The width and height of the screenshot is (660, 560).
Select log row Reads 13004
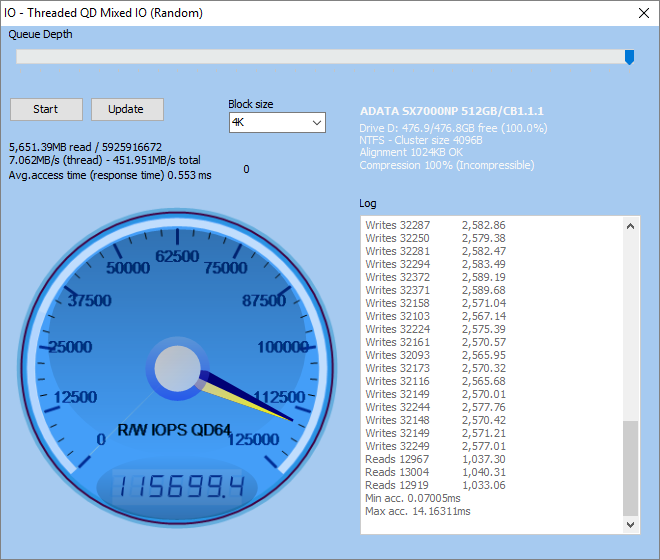435,472
